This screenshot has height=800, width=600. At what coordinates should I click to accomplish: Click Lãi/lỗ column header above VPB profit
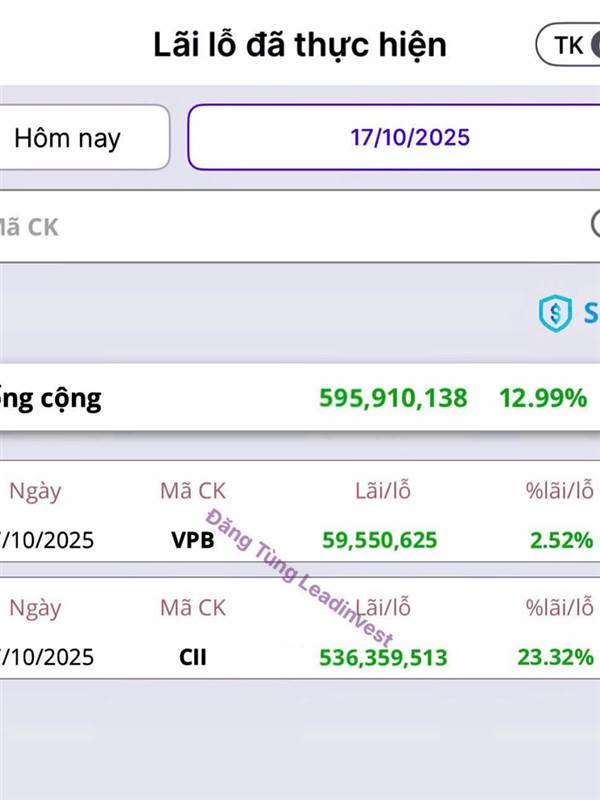tap(382, 491)
